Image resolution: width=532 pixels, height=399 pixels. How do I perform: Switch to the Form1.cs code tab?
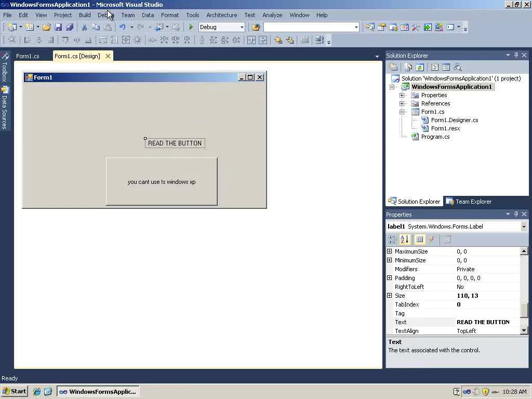(28, 56)
